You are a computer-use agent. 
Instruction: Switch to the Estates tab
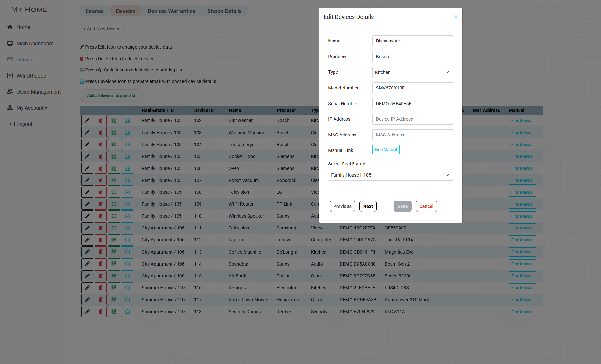pyautogui.click(x=94, y=11)
